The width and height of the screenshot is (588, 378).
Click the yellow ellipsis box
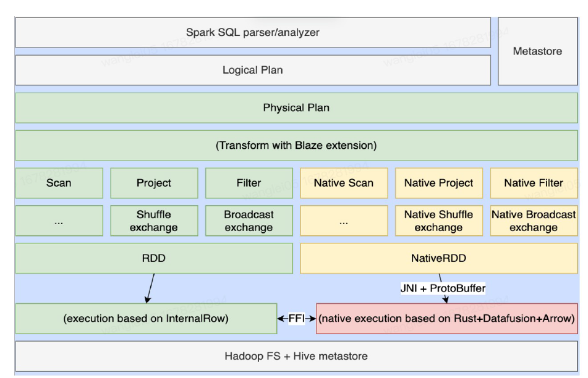point(344,220)
